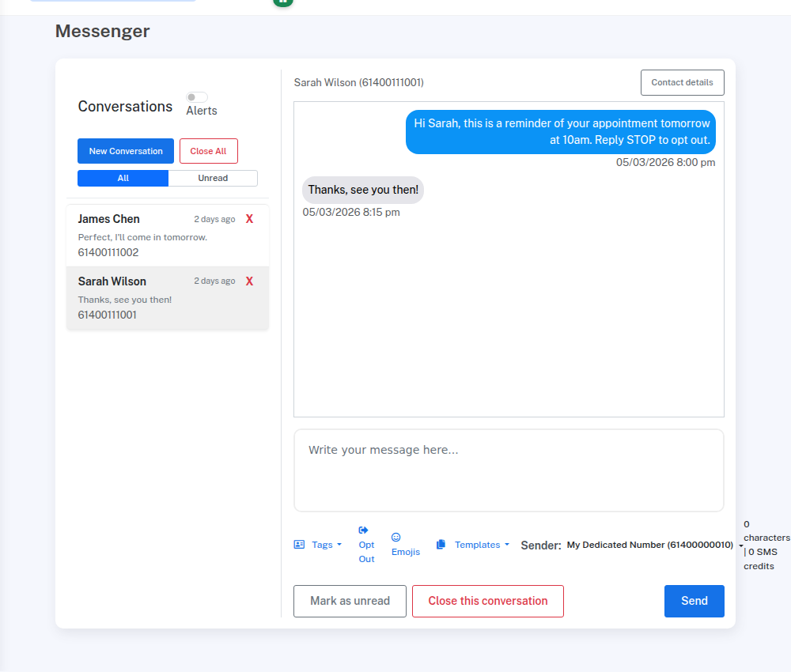Viewport: 791px width, 672px height.
Task: Open the Sender number dropdown
Action: click(655, 545)
